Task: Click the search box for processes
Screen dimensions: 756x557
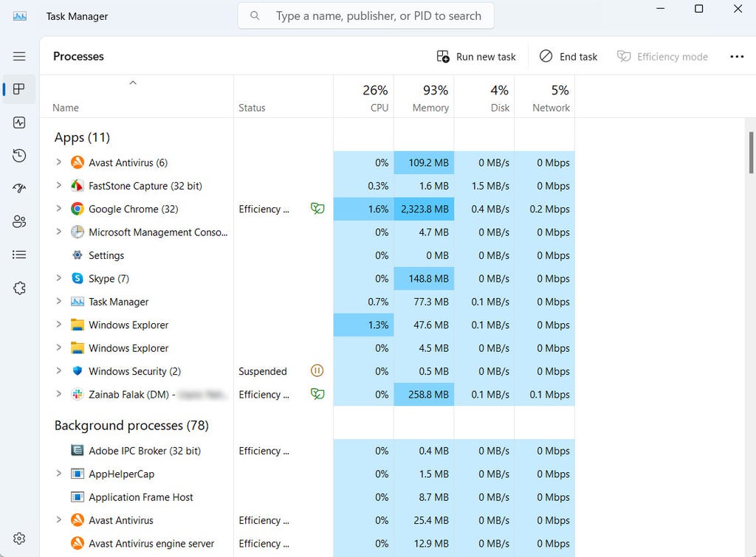Action: [x=377, y=15]
